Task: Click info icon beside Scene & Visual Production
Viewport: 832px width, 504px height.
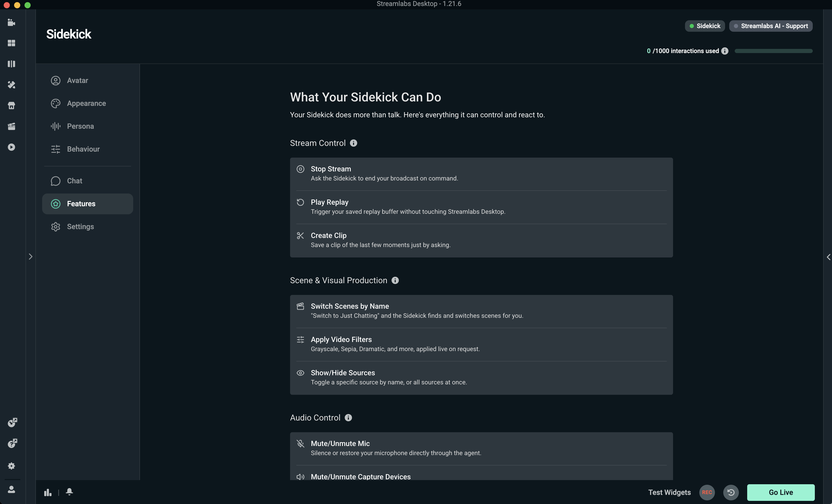Action: (x=395, y=281)
